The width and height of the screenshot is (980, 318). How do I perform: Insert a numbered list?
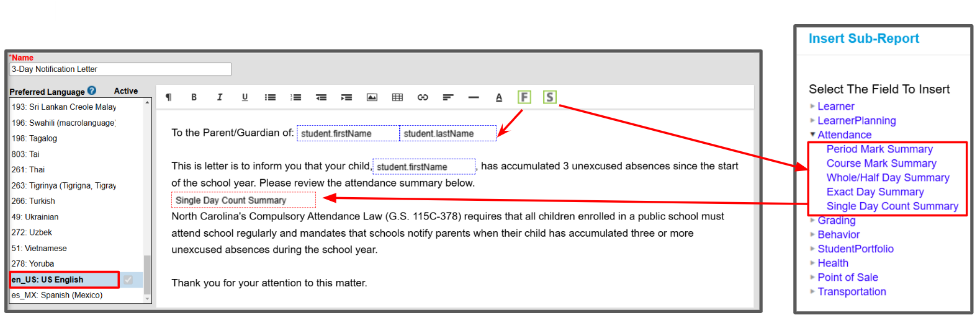tap(295, 97)
